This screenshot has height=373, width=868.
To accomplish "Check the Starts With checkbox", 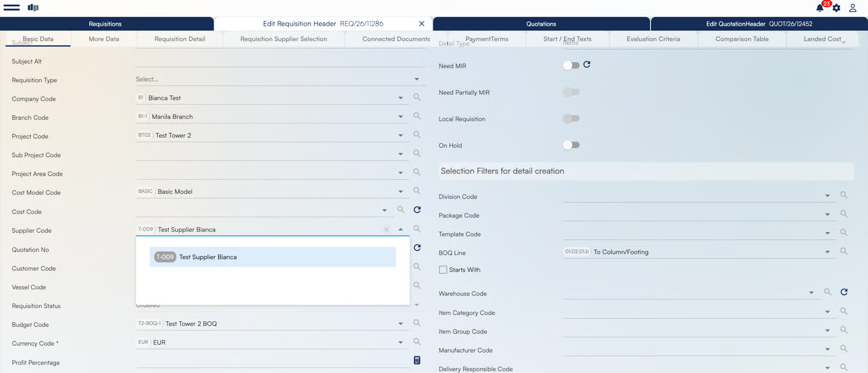I will [443, 270].
